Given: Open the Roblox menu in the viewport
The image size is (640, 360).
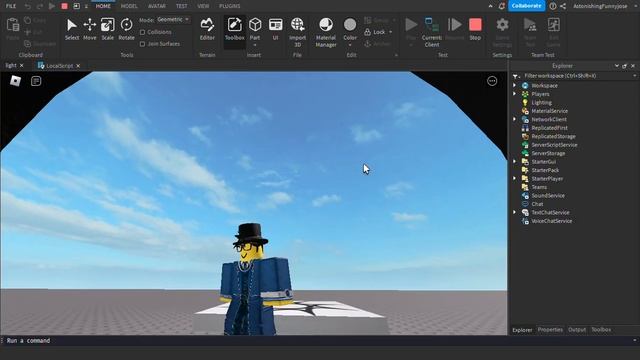Looking at the screenshot, I should point(16,81).
